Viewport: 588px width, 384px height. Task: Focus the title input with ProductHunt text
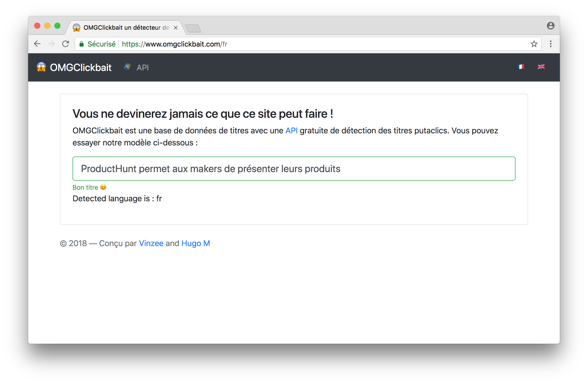[294, 169]
